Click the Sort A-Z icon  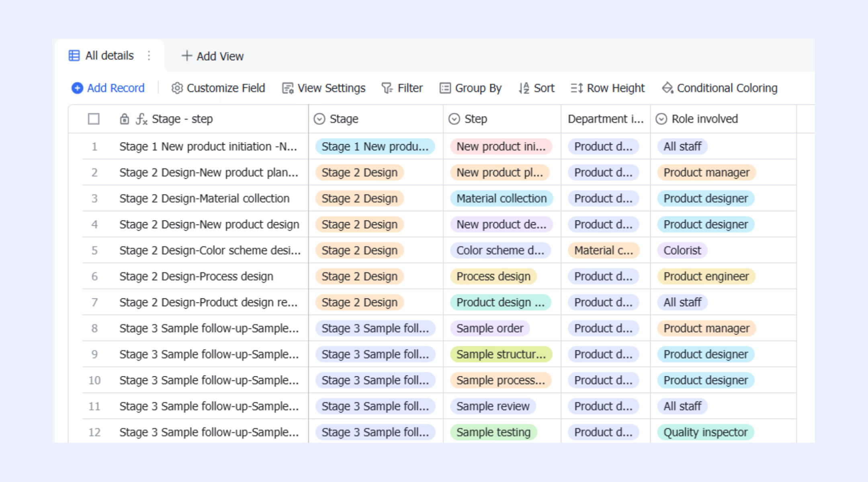pyautogui.click(x=524, y=88)
